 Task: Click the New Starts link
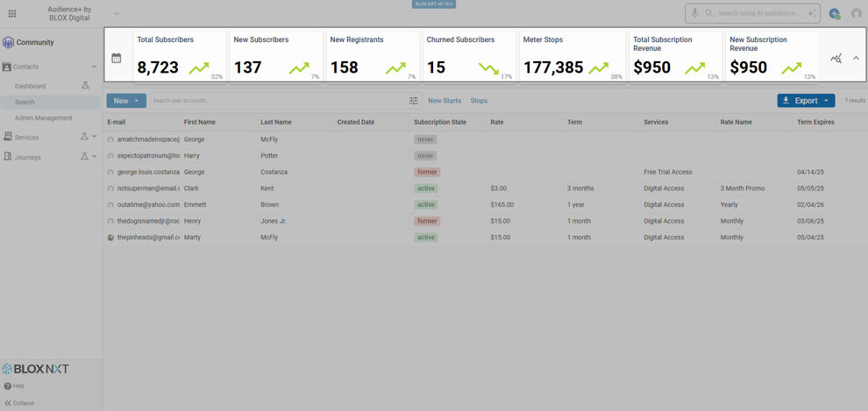pos(445,101)
